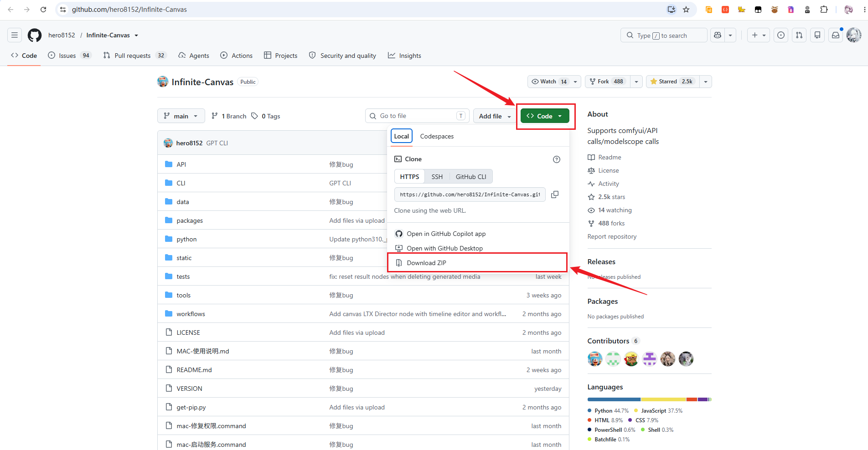Viewport: 868px width, 450px height.
Task: Open the GitHub global navigation menu
Action: pos(15,35)
